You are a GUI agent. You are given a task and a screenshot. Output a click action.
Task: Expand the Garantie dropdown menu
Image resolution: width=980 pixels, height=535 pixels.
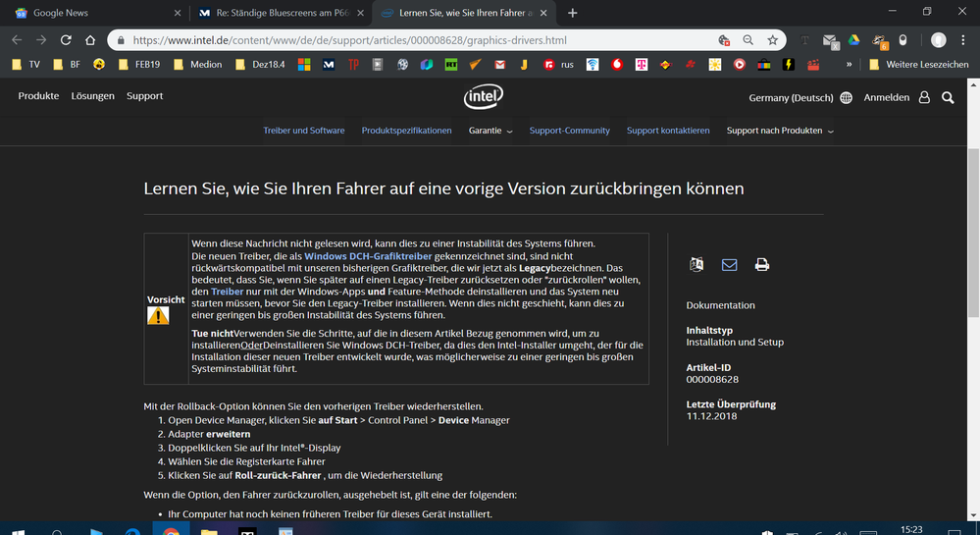click(490, 131)
